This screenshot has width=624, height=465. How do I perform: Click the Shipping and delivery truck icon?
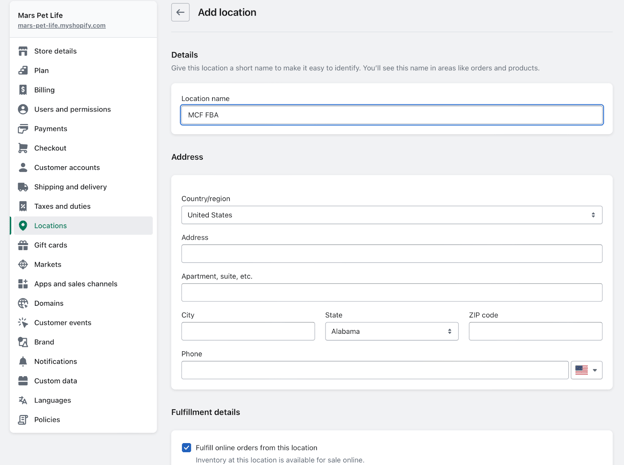tap(23, 187)
